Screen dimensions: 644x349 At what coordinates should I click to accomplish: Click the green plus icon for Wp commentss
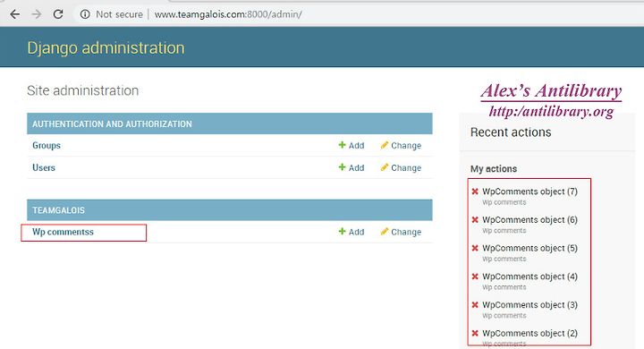342,231
